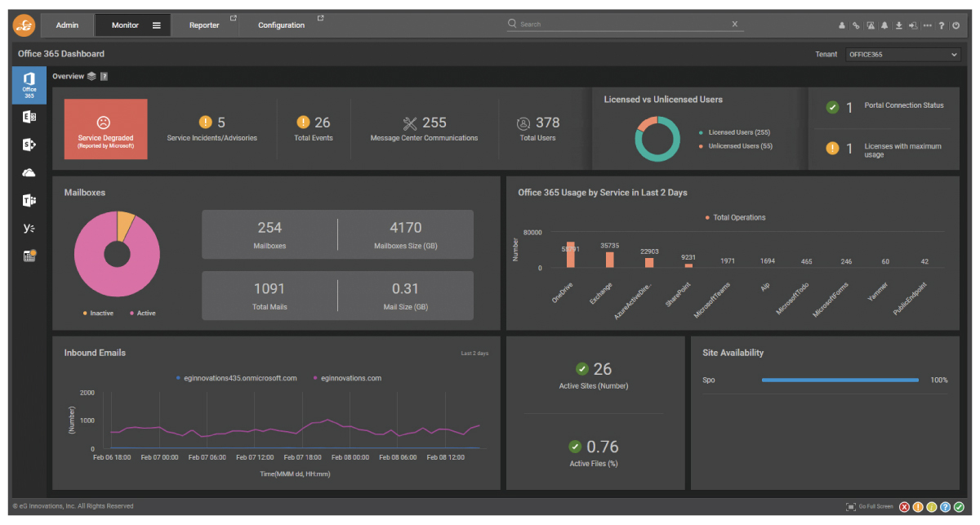Open the OneDrive cloud sidebar section
The height and width of the screenshot is (525, 980).
pyautogui.click(x=29, y=173)
